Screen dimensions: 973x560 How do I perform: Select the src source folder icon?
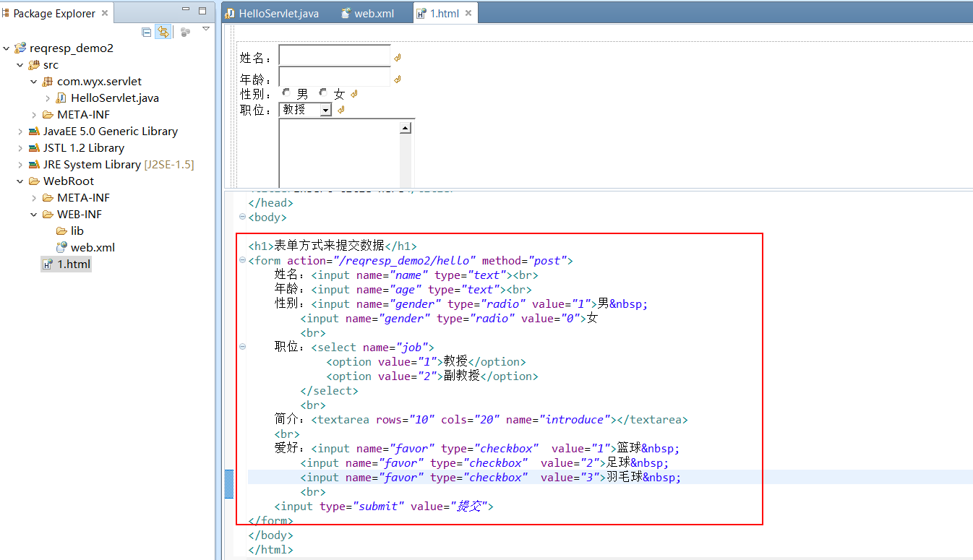[x=33, y=65]
